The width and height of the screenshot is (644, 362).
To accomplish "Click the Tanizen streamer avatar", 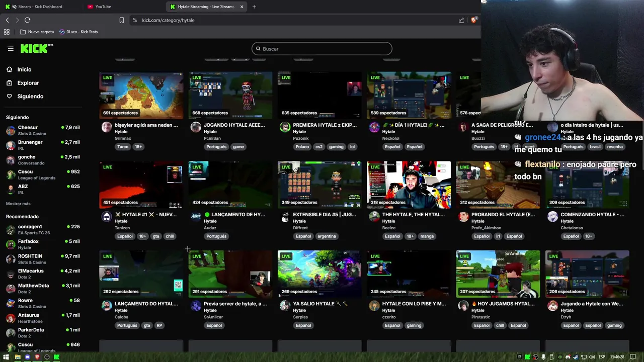I will 107,217.
